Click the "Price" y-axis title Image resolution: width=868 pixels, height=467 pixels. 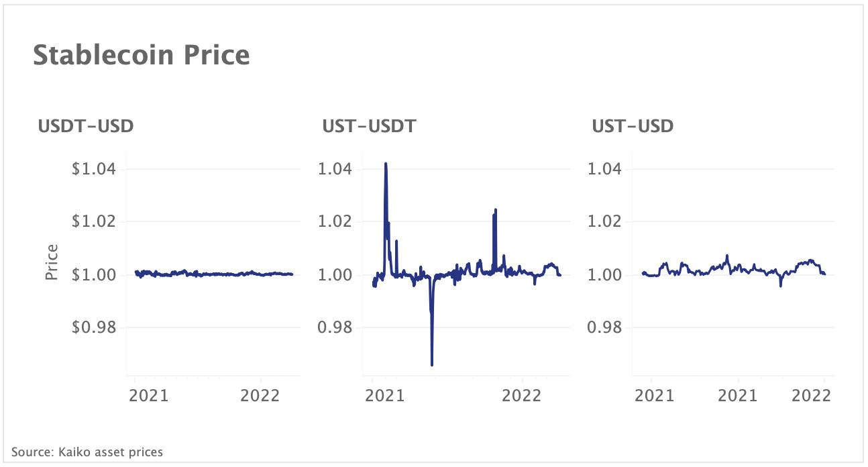(x=52, y=262)
